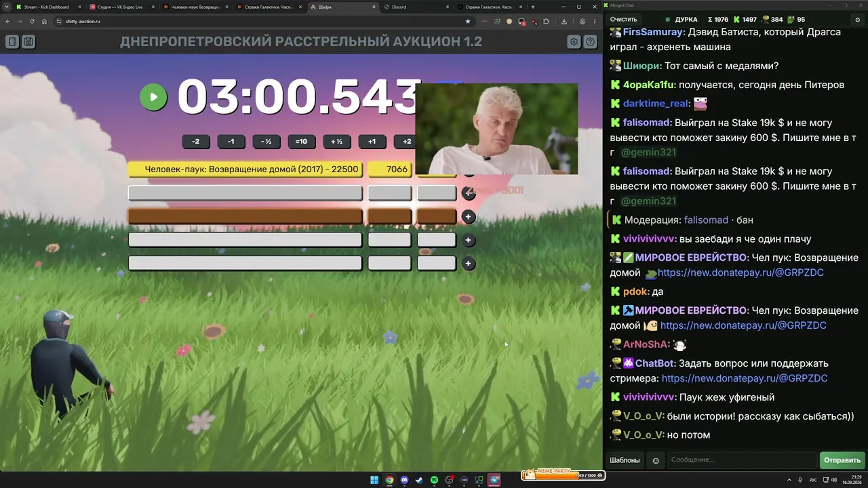The height and width of the screenshot is (488, 868).
Task: Open the emoji picker smiley icon
Action: (x=656, y=460)
